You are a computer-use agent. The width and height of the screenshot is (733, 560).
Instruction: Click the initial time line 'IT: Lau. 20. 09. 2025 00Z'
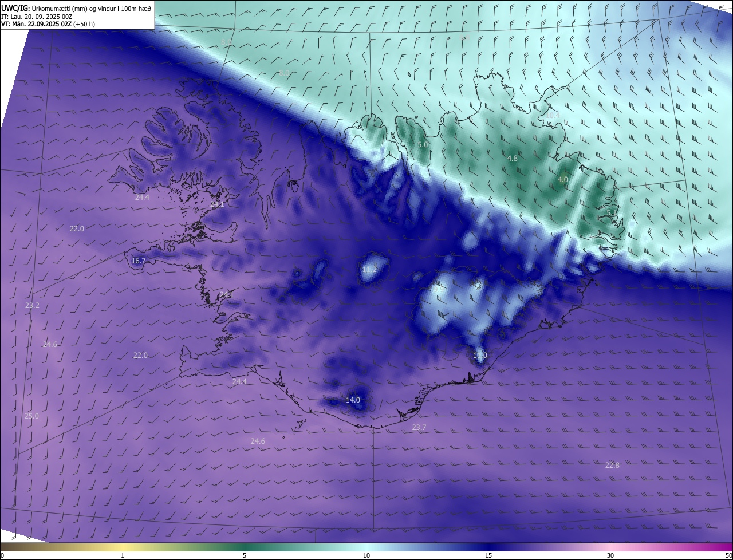37,16
